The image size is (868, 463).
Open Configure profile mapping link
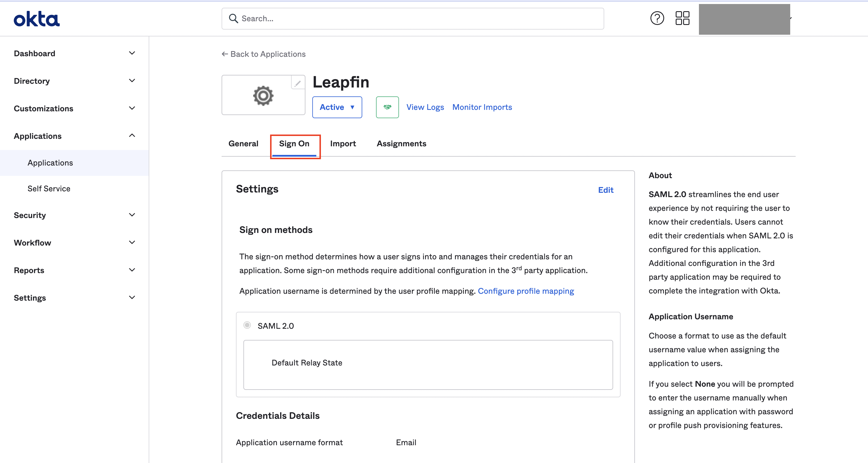[526, 291]
